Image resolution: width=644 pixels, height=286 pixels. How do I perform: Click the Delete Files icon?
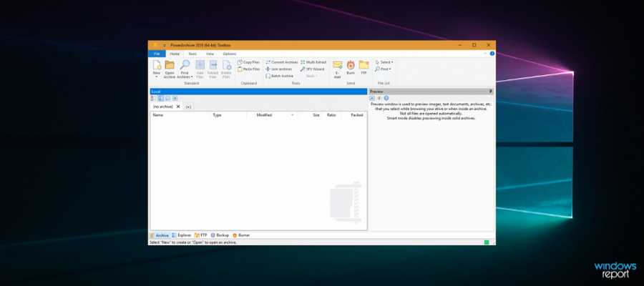pyautogui.click(x=226, y=65)
